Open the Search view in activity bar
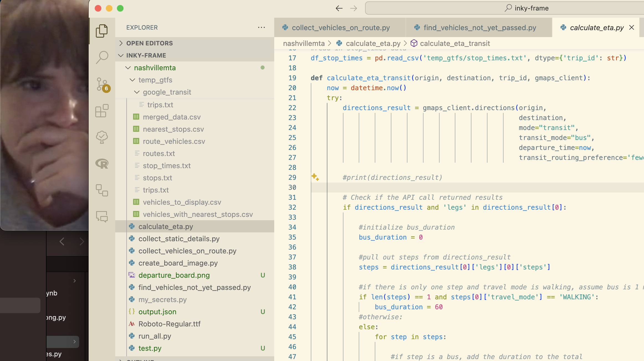 [x=102, y=57]
